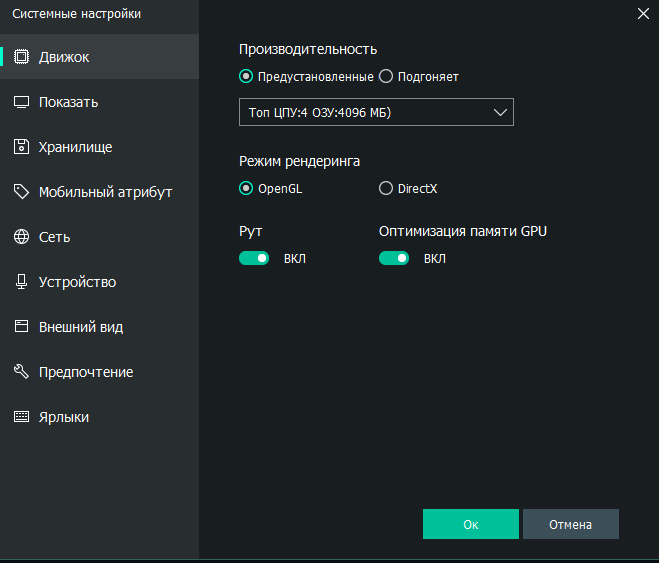The height and width of the screenshot is (563, 659).
Task: Close the Системные настройки window
Action: [643, 12]
